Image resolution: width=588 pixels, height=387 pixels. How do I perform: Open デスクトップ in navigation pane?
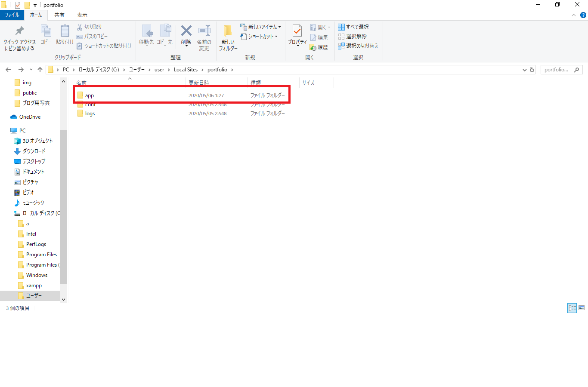[x=34, y=162]
